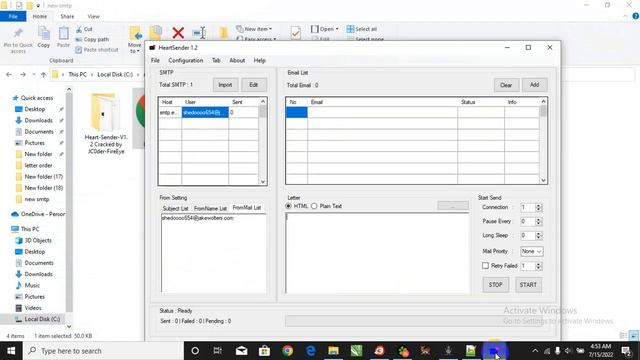The height and width of the screenshot is (360, 640).
Task: Switch to Subject List tab
Action: coord(175,208)
